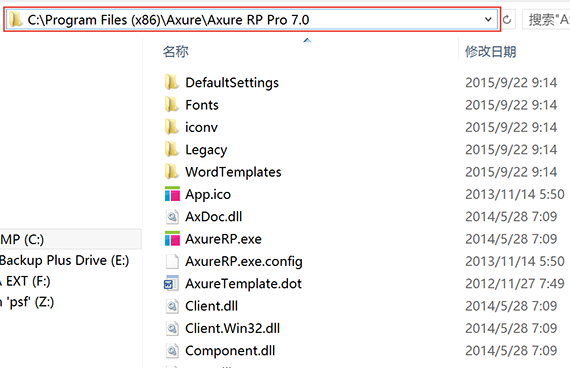The width and height of the screenshot is (570, 368).
Task: Refresh the folder with the reload button
Action: 507,20
